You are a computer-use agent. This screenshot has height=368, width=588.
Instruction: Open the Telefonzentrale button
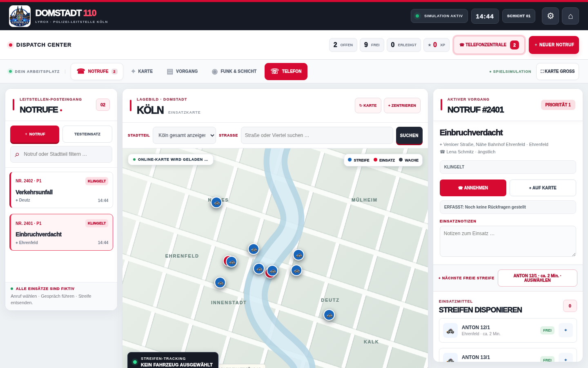[x=489, y=45]
